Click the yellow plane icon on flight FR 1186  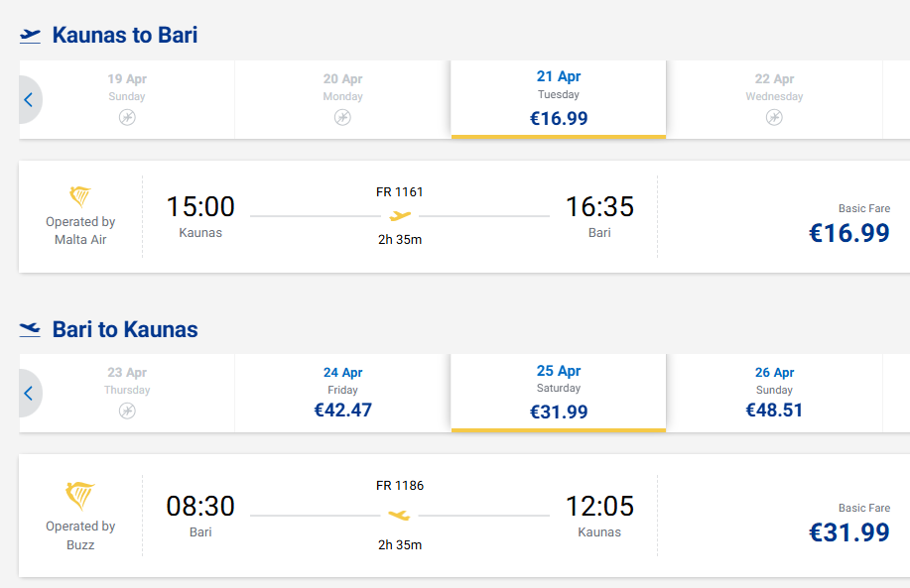click(x=399, y=515)
